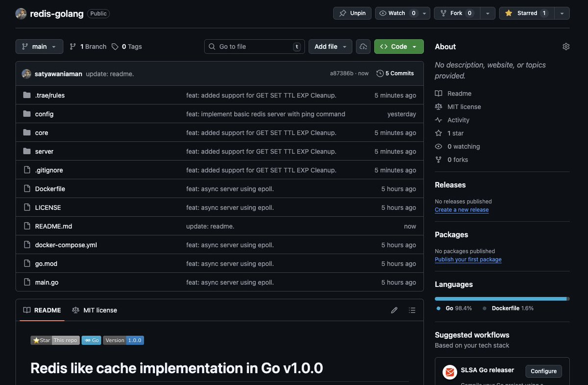Click the satyawaniaman commit author avatar

pyautogui.click(x=26, y=74)
